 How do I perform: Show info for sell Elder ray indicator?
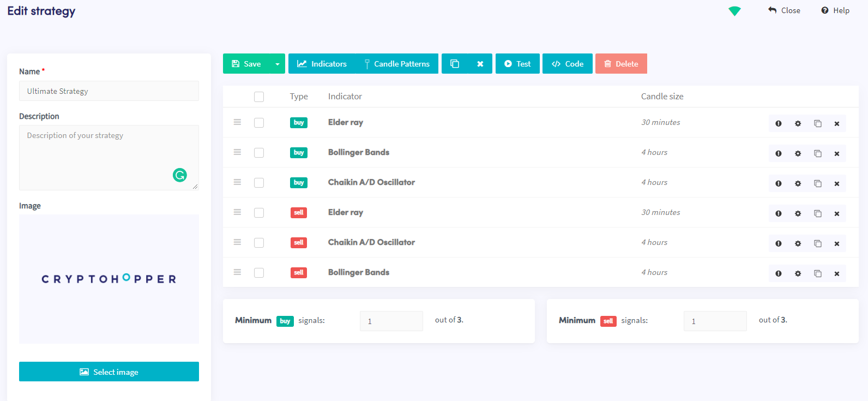[x=779, y=213]
